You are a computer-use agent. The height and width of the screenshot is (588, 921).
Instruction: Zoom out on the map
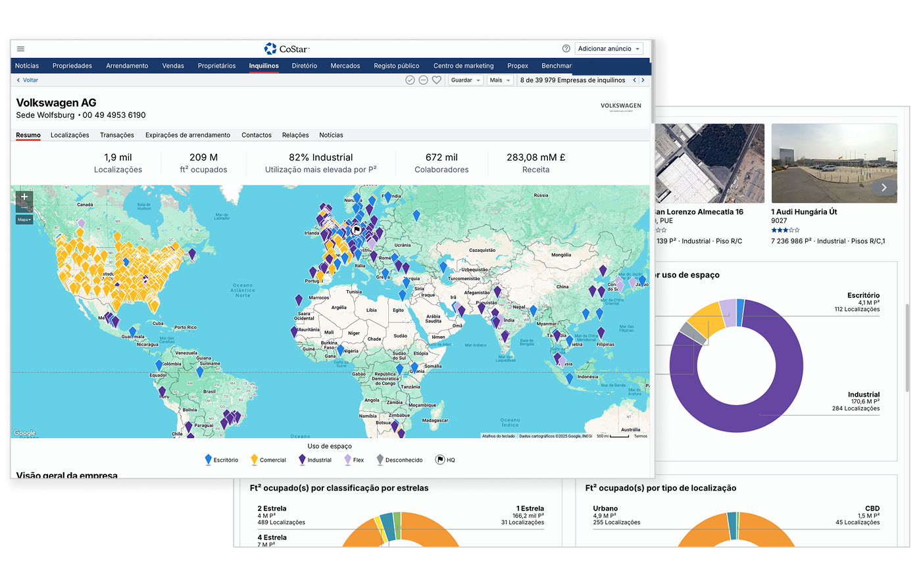tap(24, 208)
